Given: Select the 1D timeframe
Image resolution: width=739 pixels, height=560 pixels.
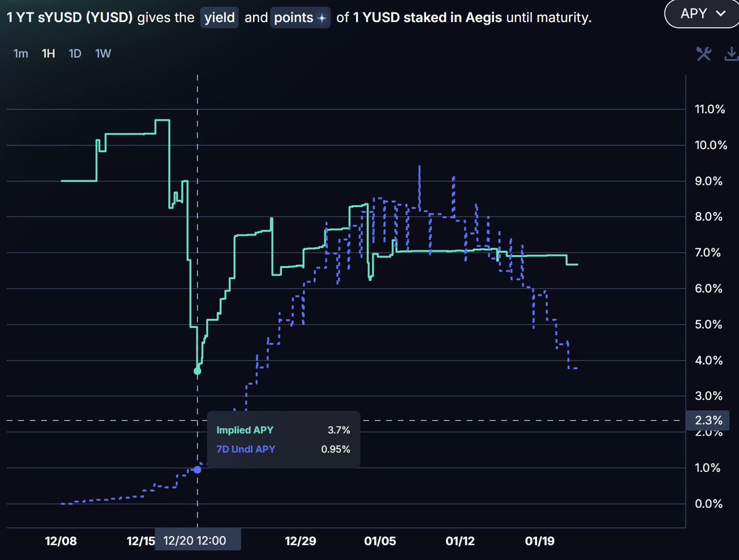Looking at the screenshot, I should point(75,54).
